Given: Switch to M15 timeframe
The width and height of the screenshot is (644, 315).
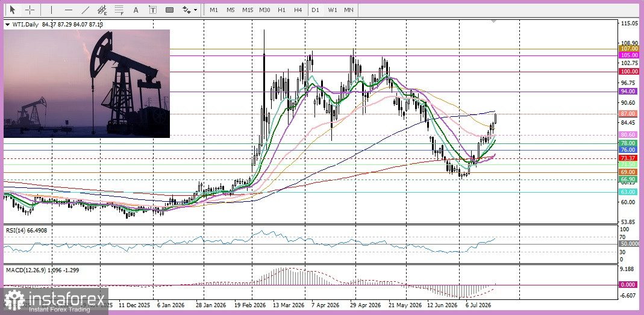Looking at the screenshot, I should point(247,10).
